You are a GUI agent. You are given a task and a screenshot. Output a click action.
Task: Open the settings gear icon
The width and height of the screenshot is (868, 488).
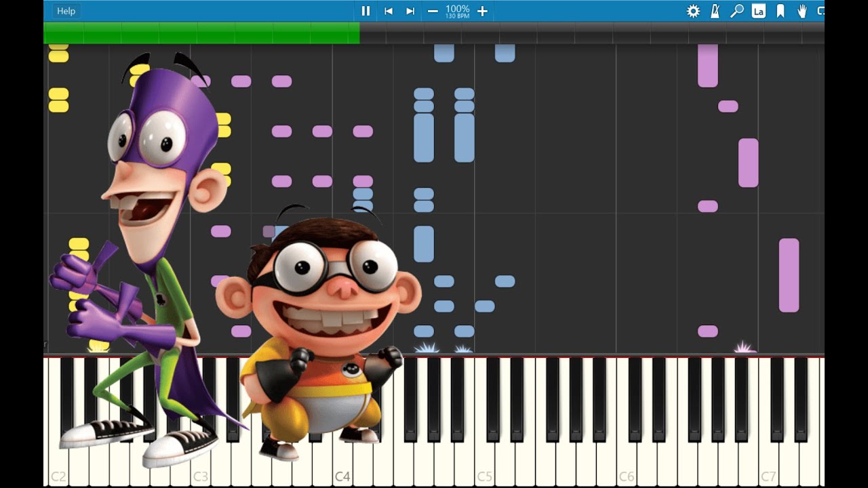pos(693,11)
